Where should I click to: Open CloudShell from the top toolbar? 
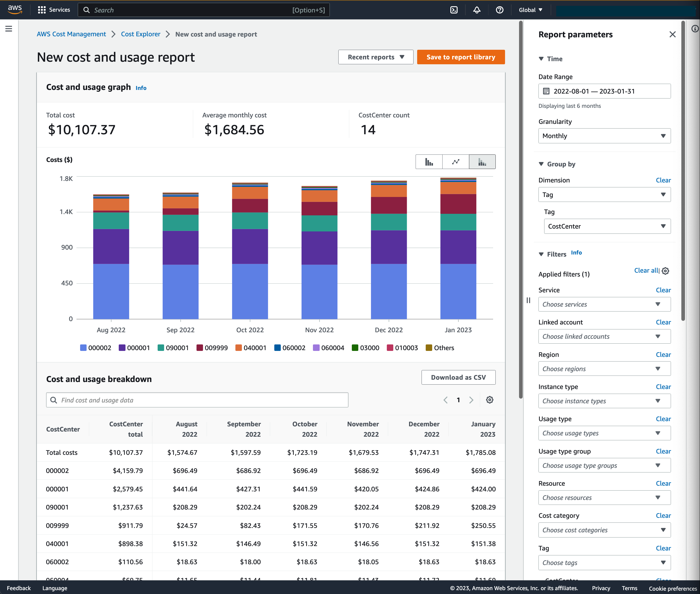click(x=454, y=10)
